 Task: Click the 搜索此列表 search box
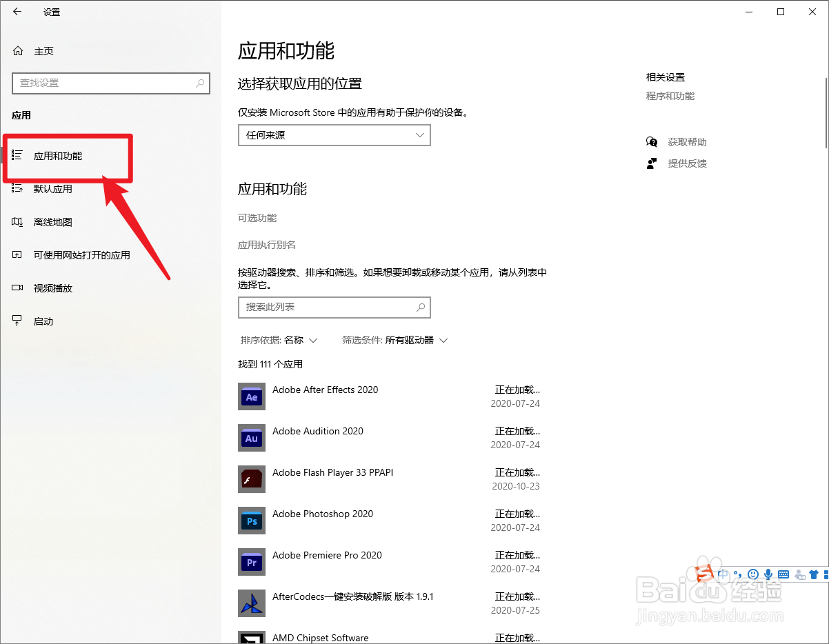(x=334, y=308)
